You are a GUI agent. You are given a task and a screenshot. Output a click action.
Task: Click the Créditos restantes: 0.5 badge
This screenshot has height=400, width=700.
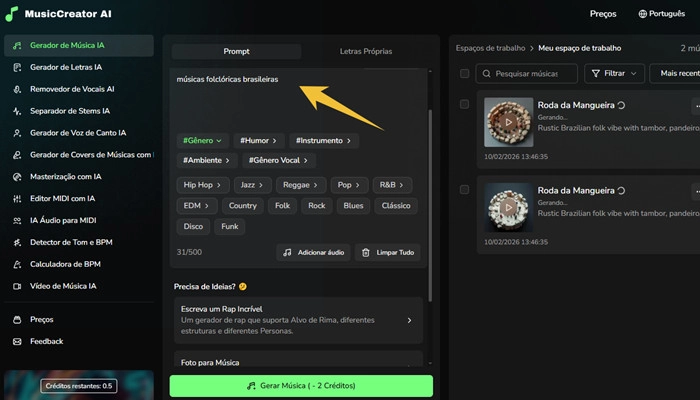click(x=79, y=386)
